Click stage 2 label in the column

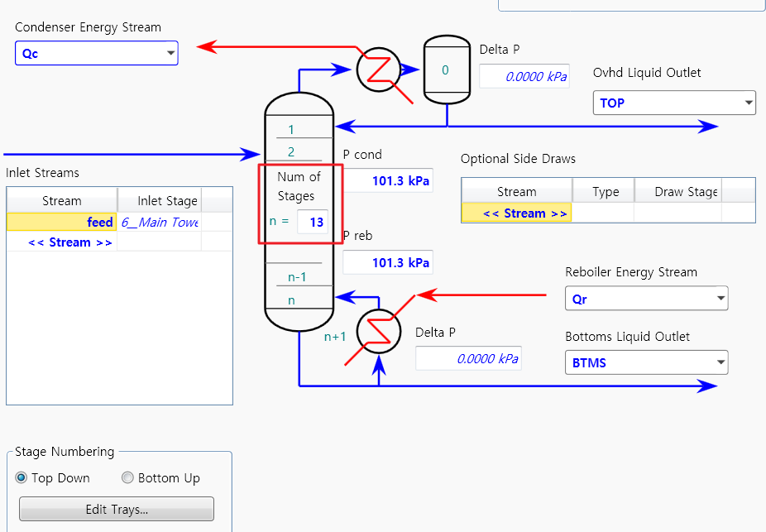[x=291, y=152]
